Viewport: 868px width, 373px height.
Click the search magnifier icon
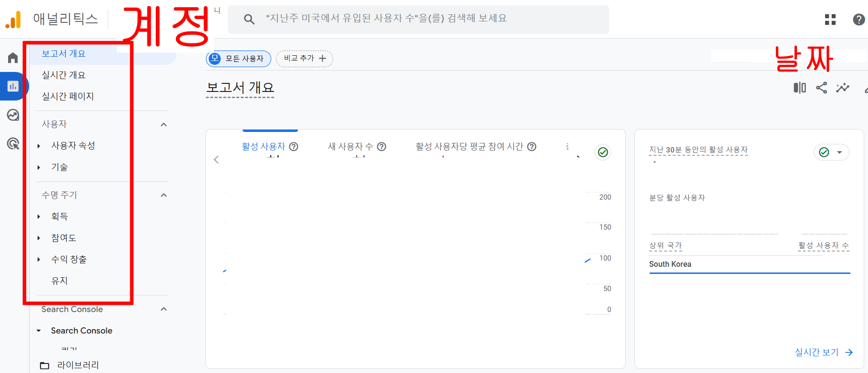tap(249, 20)
